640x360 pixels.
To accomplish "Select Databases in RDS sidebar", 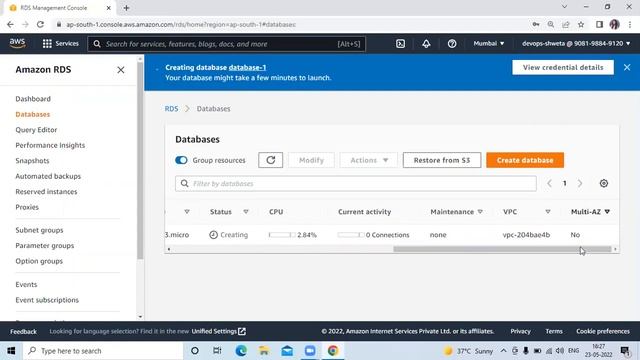I will coord(33,114).
